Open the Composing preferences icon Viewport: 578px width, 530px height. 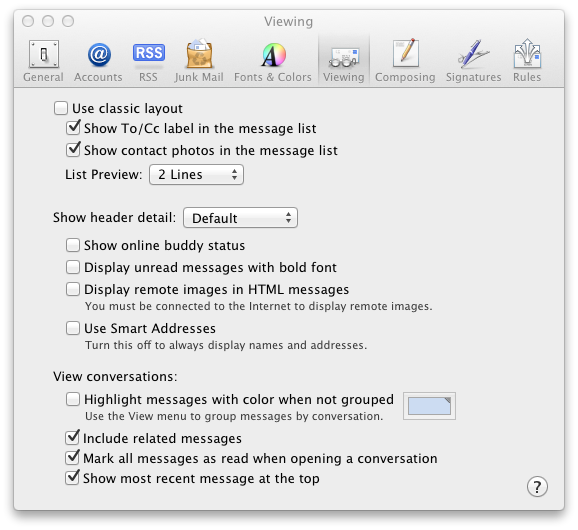(405, 54)
